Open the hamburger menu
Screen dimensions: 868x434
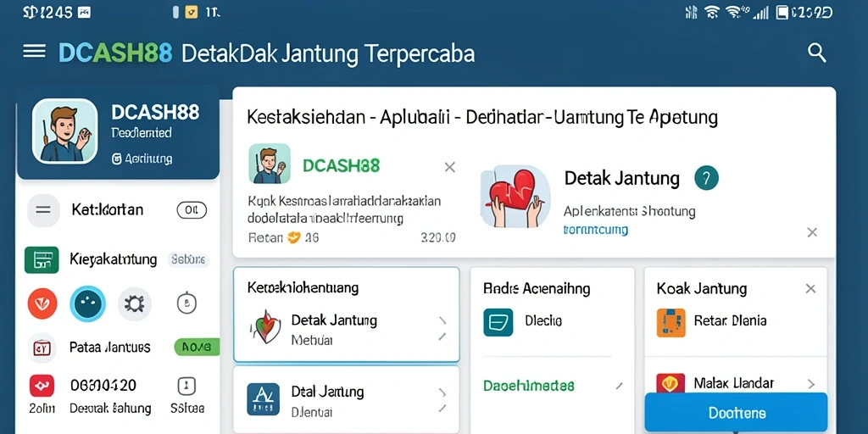[x=34, y=52]
